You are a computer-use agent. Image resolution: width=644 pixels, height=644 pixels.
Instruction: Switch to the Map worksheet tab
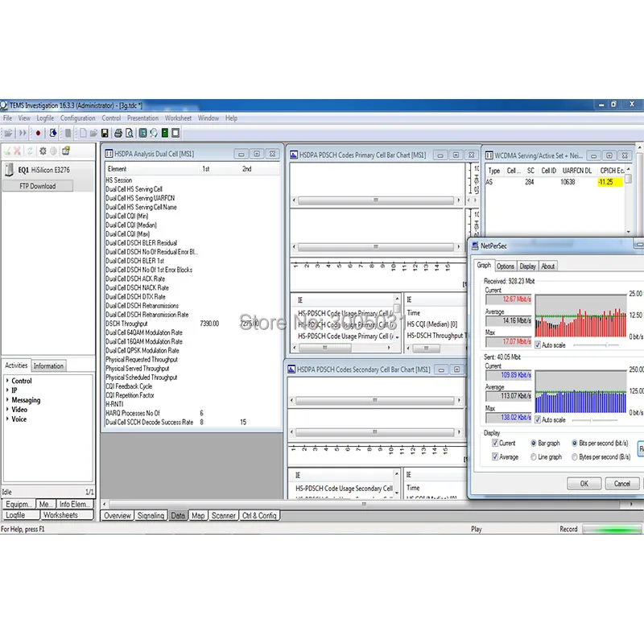click(198, 515)
